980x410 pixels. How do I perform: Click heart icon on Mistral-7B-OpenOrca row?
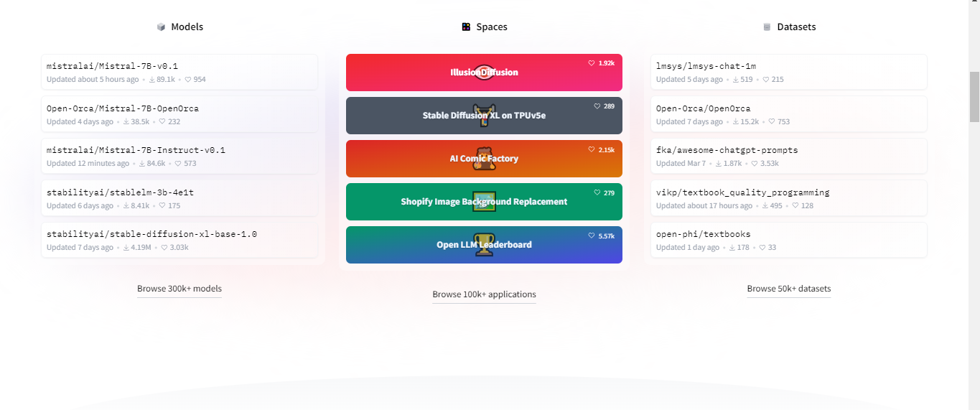click(162, 122)
